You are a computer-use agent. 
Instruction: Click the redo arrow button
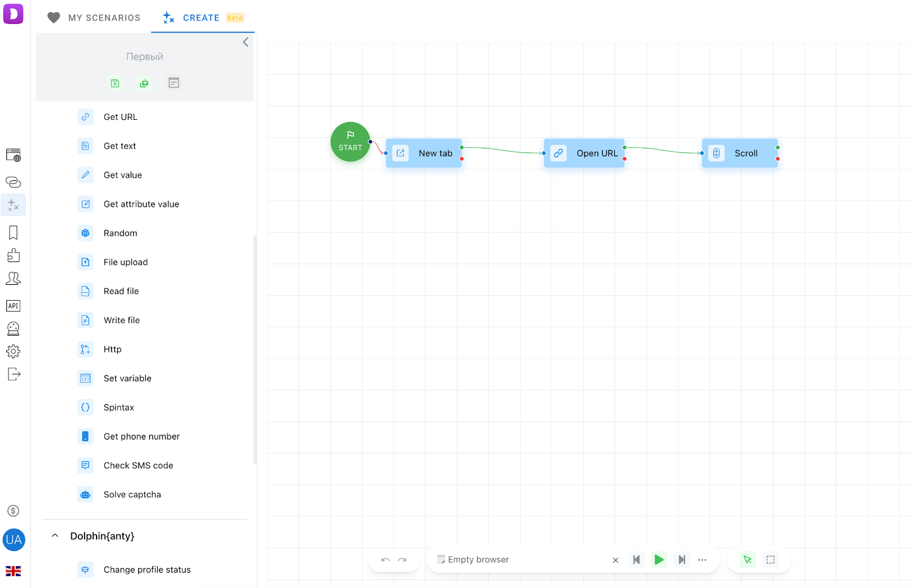click(x=402, y=560)
